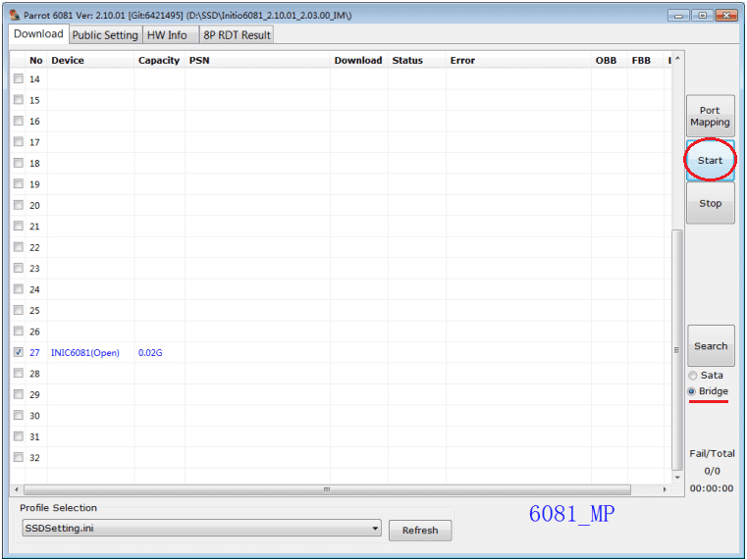747x560 pixels.
Task: Check the checkbox for row 25
Action: [x=18, y=310]
